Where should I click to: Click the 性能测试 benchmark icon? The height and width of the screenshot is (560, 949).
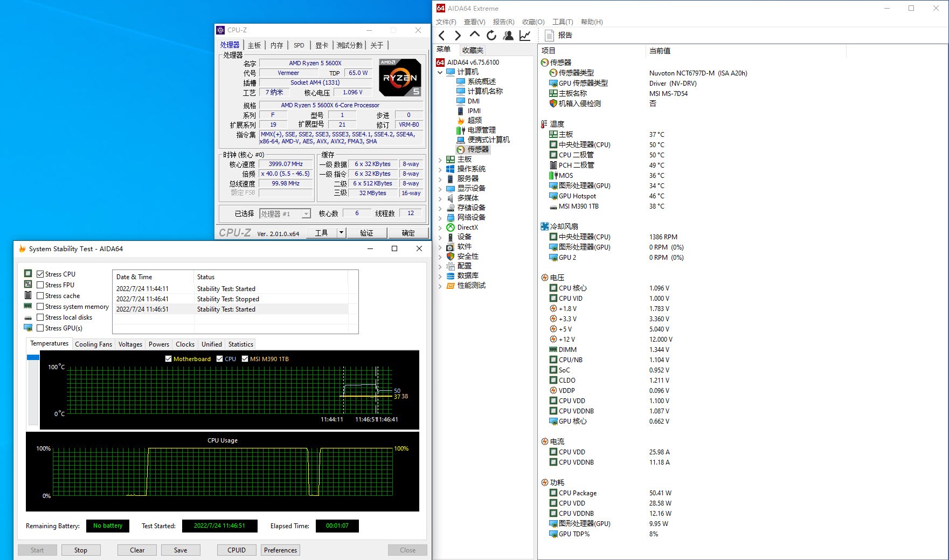[451, 286]
